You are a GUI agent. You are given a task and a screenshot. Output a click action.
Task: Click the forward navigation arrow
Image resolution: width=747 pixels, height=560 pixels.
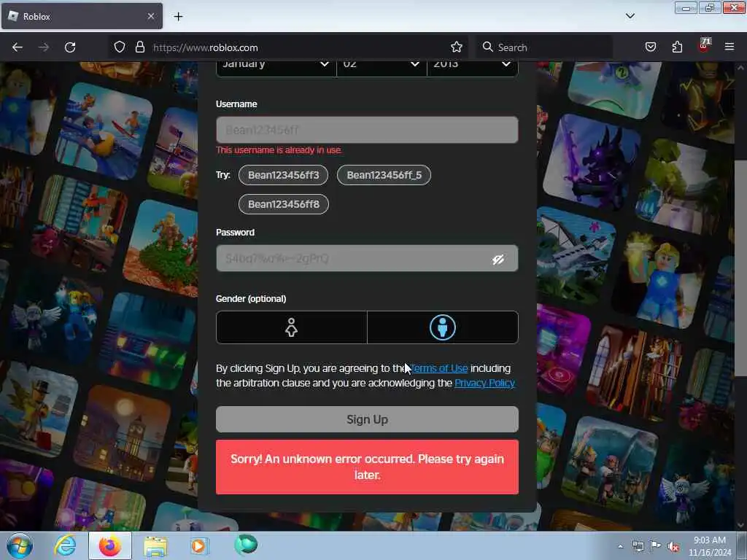[x=43, y=47]
